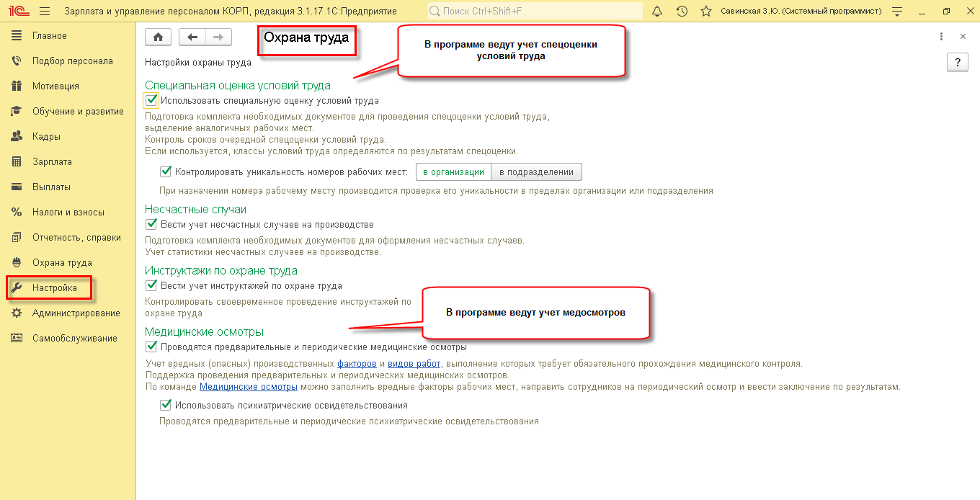Toggle Использовать психиатрические освидетельствования

pos(166,406)
